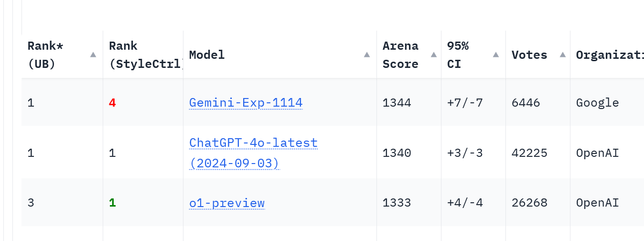Image resolution: width=644 pixels, height=241 pixels.
Task: Click the green StyleCtrl rank 1
Action: (112, 203)
